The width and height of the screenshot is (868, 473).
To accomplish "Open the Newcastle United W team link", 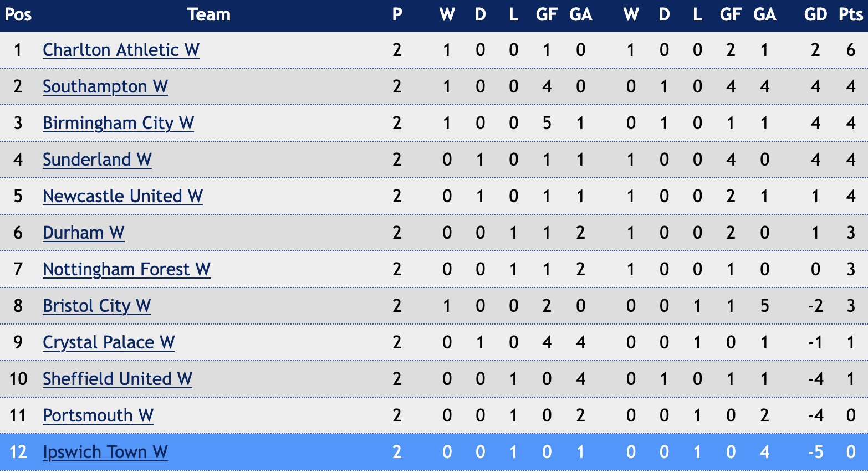I will tap(122, 196).
